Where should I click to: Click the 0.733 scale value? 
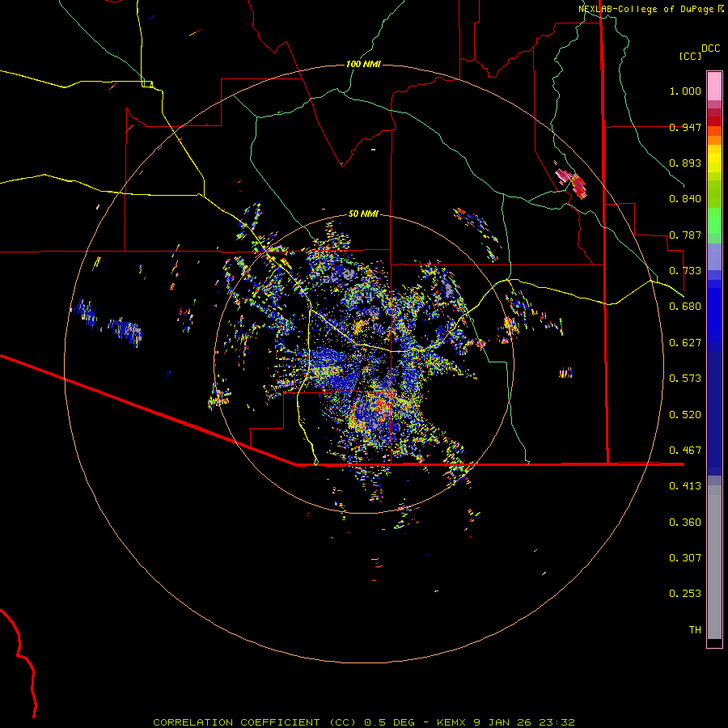[x=685, y=271]
